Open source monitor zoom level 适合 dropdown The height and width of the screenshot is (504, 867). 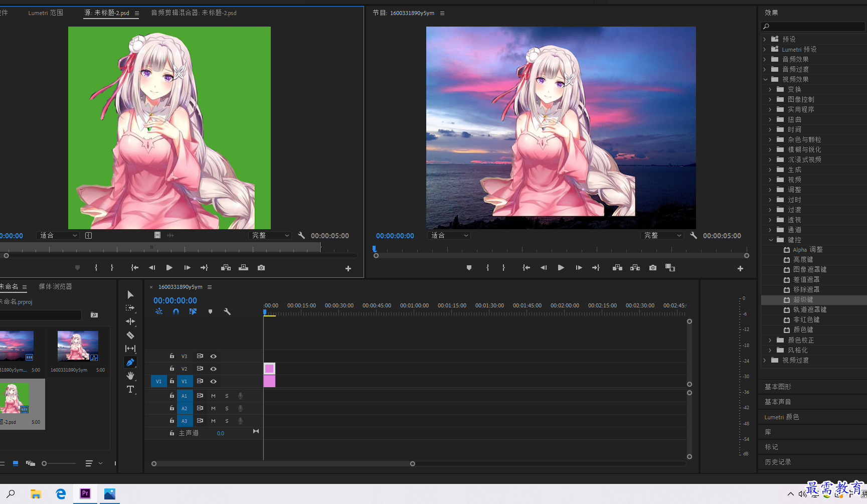coord(58,235)
